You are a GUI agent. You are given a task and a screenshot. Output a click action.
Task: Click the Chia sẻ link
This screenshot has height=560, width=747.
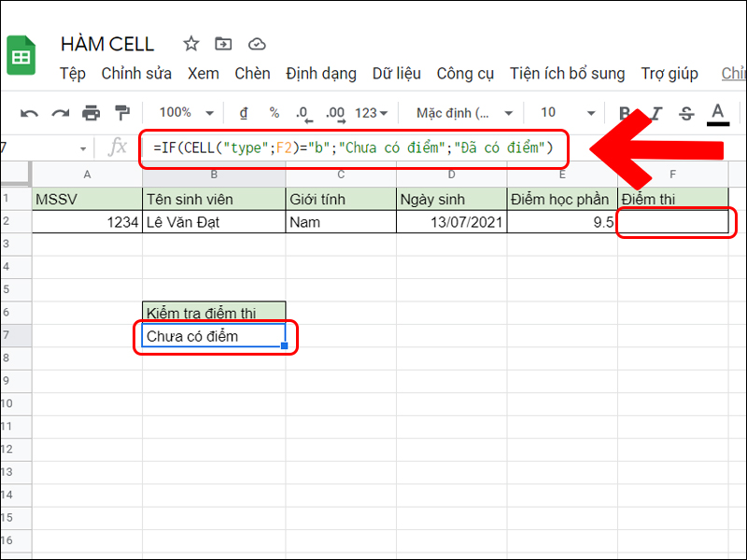pos(734,74)
